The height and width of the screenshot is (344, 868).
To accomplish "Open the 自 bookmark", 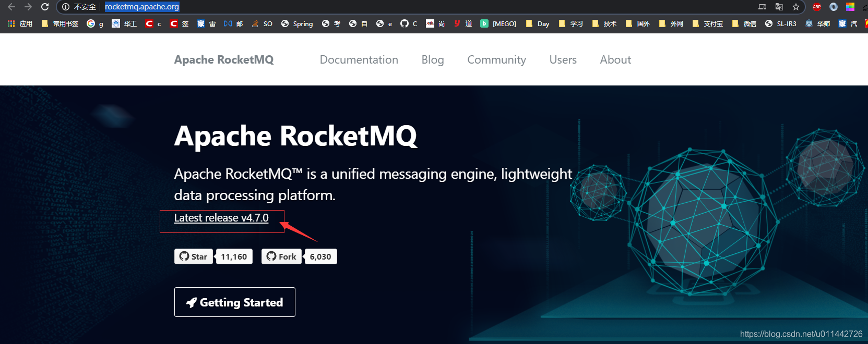I will [358, 23].
